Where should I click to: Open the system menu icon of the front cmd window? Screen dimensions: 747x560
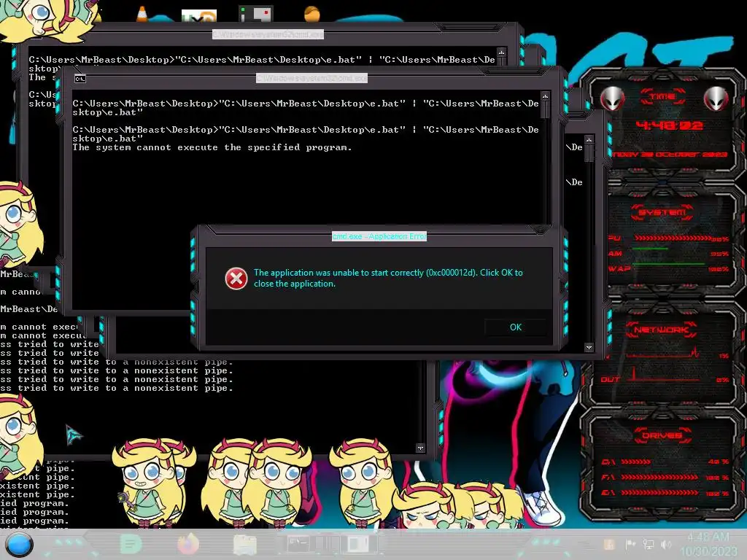(x=80, y=79)
